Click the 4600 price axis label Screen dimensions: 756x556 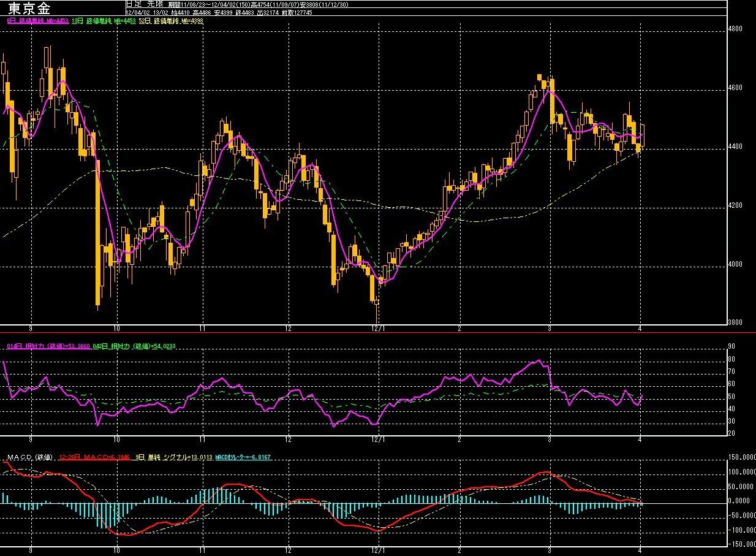[x=734, y=88]
